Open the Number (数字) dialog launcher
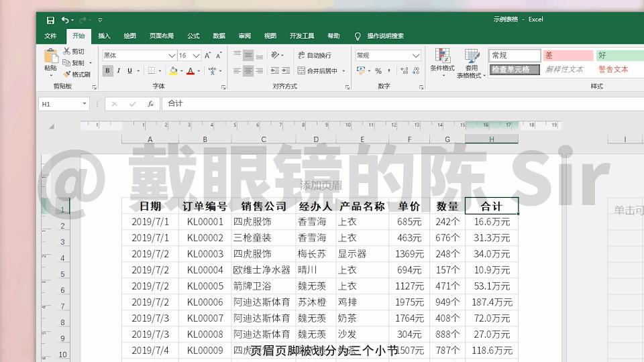 [x=421, y=87]
